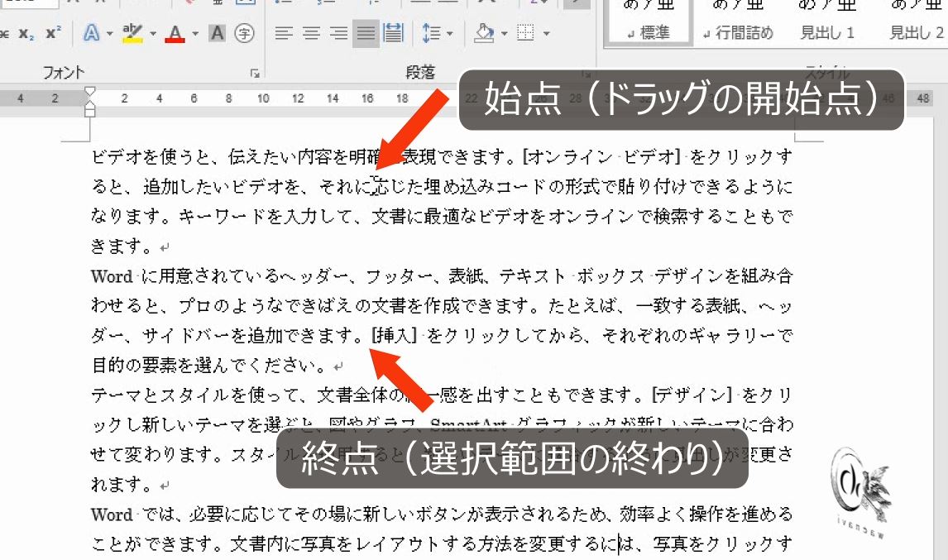This screenshot has height=560, width=948.
Task: Apply yellow text highlight color
Action: point(132,33)
